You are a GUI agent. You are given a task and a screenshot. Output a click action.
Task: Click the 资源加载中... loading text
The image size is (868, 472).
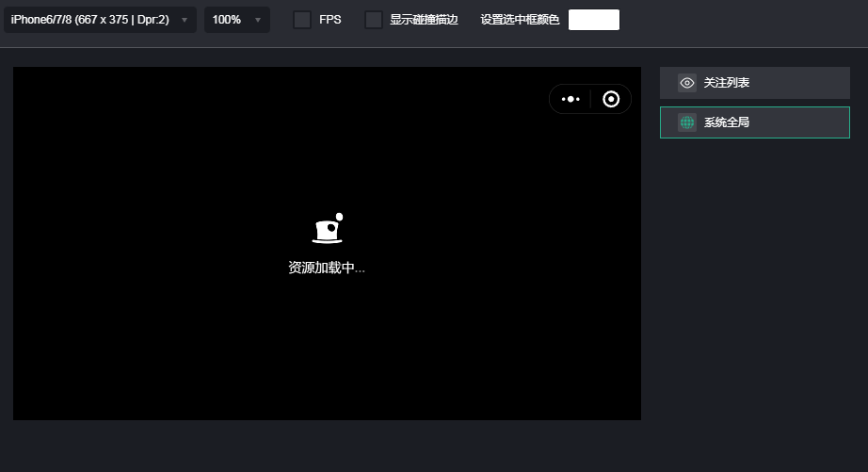tap(327, 268)
